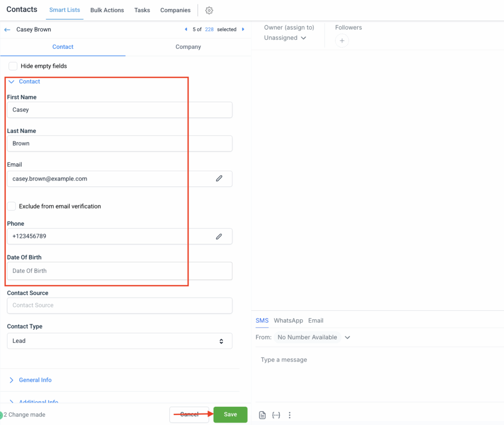Click the back arrow beside Casey Brown
The image size is (504, 425).
(7, 30)
